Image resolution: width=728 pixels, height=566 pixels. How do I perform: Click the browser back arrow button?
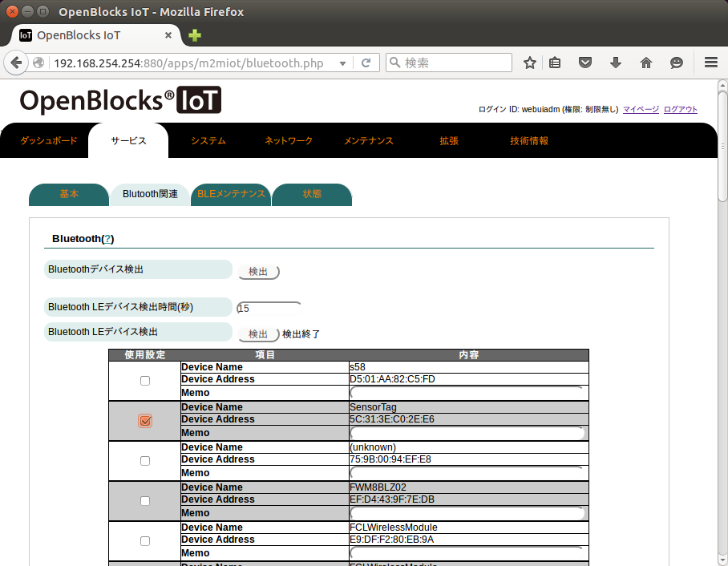(x=16, y=63)
